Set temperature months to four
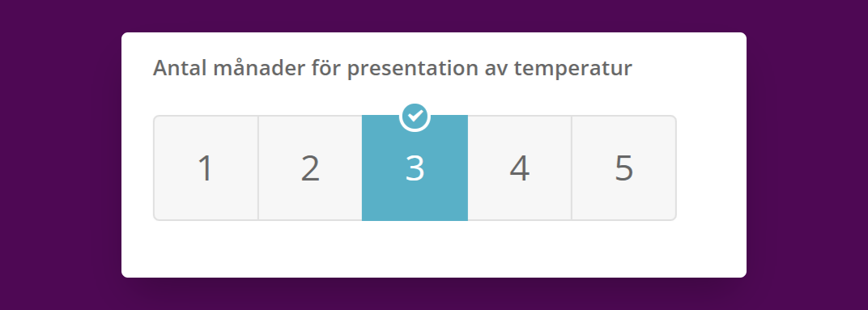 click(519, 168)
